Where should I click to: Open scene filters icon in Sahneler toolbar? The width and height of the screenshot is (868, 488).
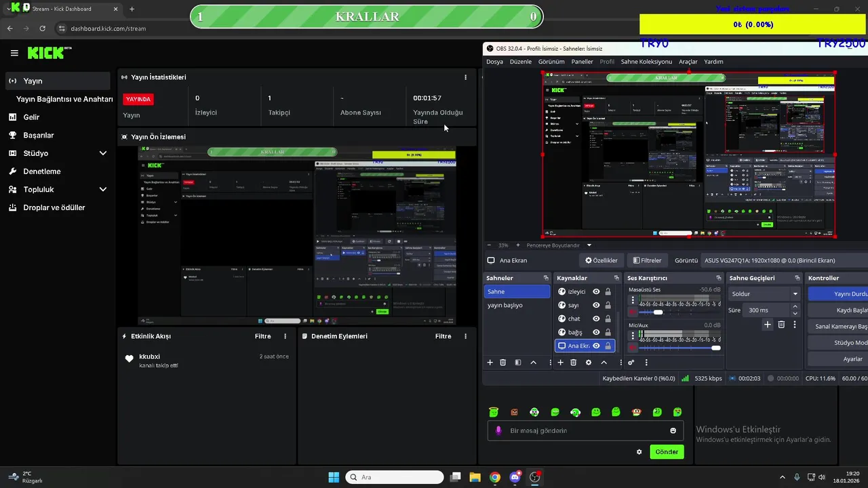[518, 363]
